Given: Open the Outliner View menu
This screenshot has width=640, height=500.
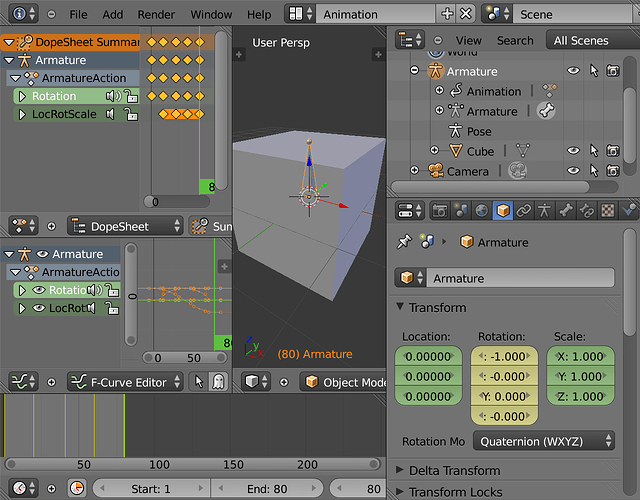Looking at the screenshot, I should click(x=469, y=40).
